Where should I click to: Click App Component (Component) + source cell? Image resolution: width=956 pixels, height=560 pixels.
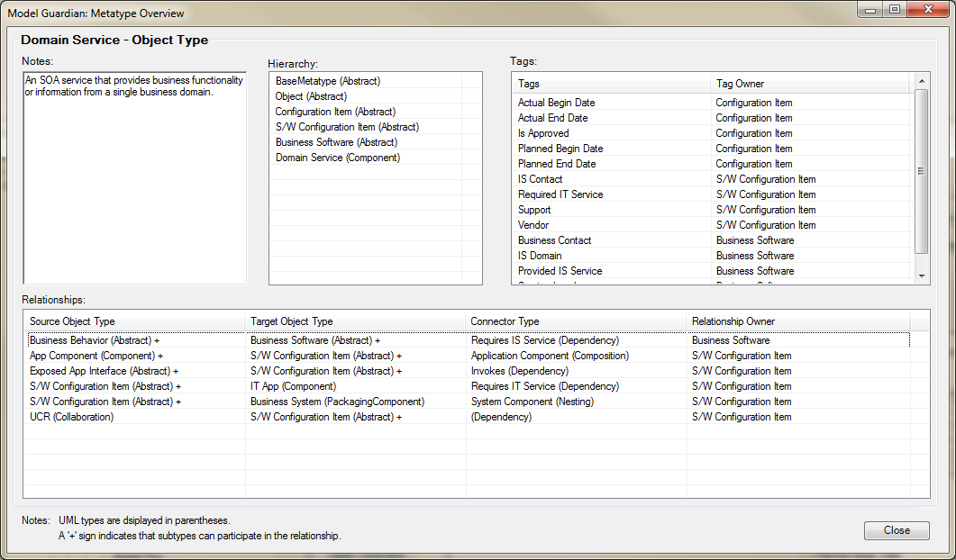[96, 356]
